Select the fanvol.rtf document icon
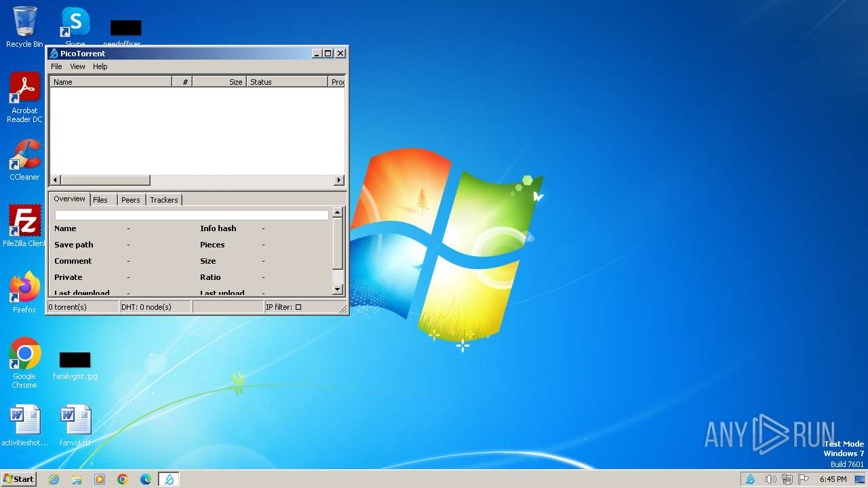 point(75,426)
